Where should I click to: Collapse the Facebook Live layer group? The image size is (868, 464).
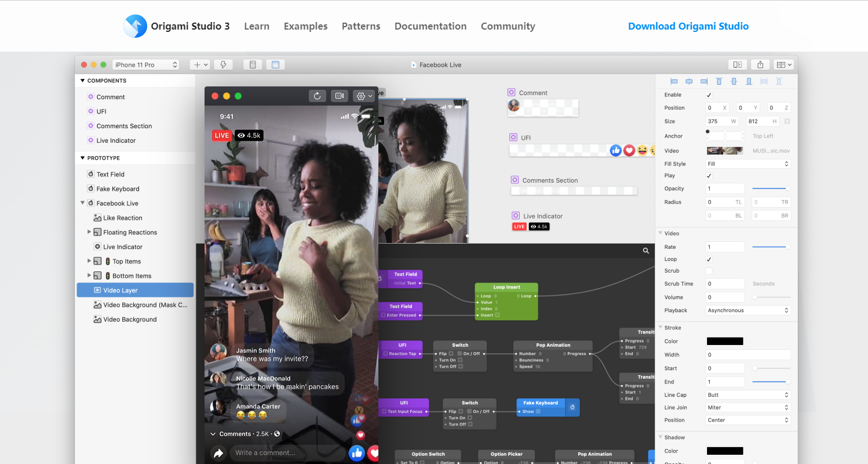click(82, 203)
